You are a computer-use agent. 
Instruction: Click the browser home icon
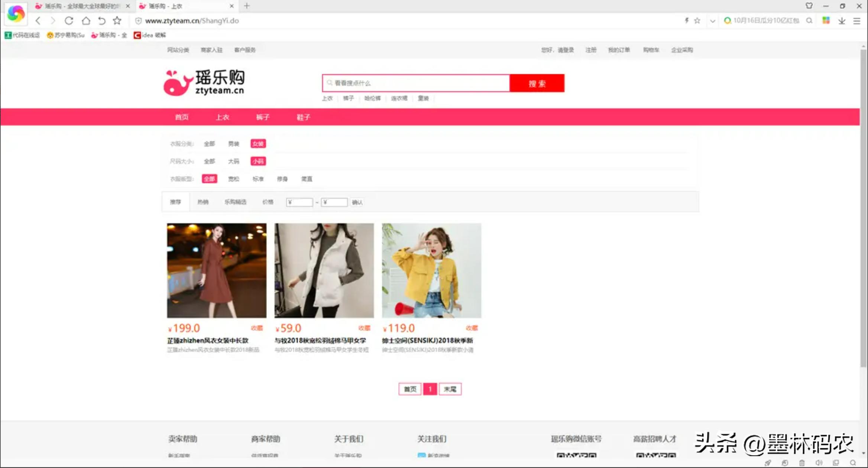(x=86, y=21)
